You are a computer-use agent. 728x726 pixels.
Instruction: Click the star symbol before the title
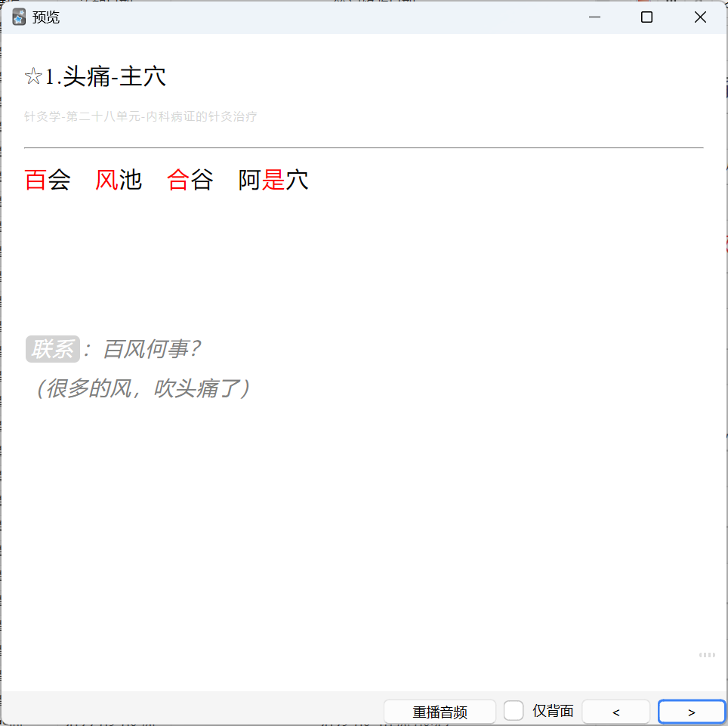pos(33,76)
